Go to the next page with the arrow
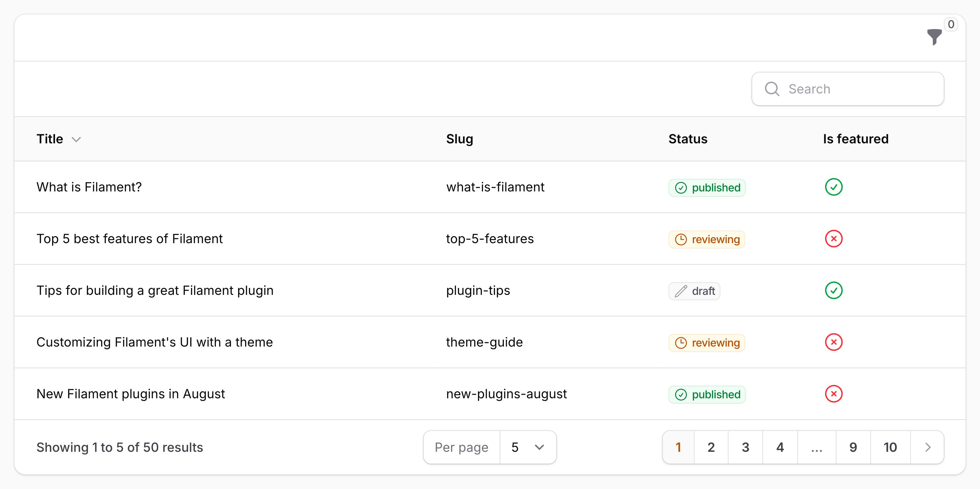This screenshot has height=489, width=980. [927, 447]
